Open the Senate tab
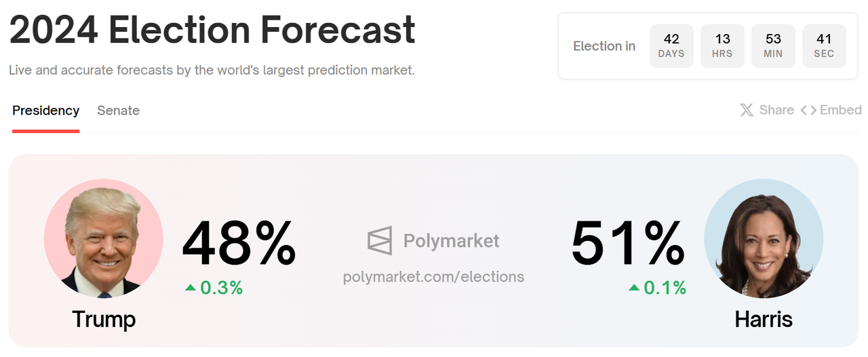The image size is (868, 357). point(118,110)
